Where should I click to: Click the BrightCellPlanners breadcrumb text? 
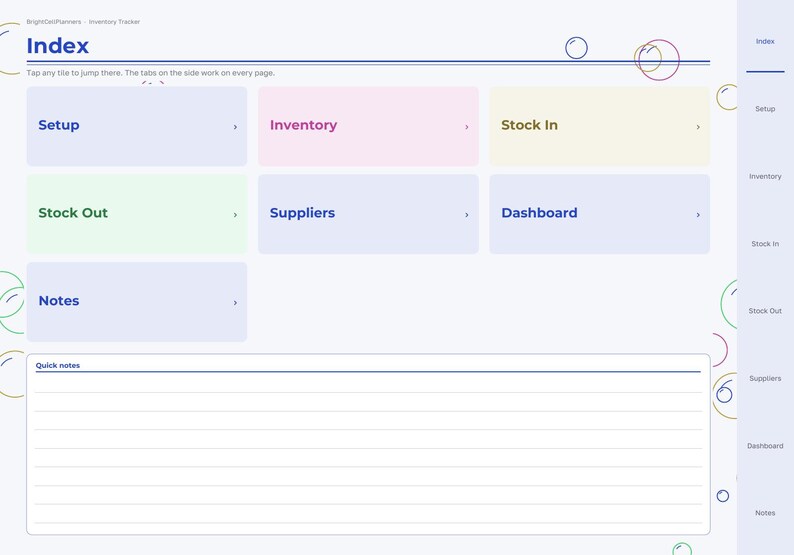pos(54,22)
